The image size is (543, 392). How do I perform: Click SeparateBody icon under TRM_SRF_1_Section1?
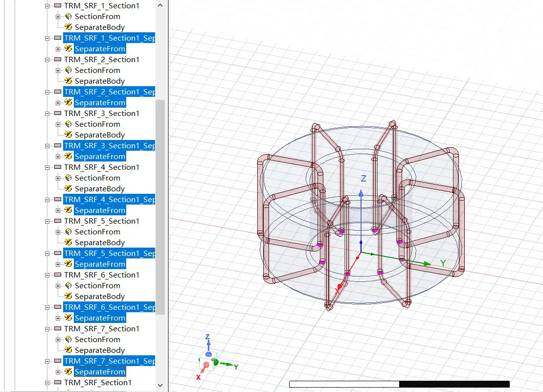click(68, 27)
